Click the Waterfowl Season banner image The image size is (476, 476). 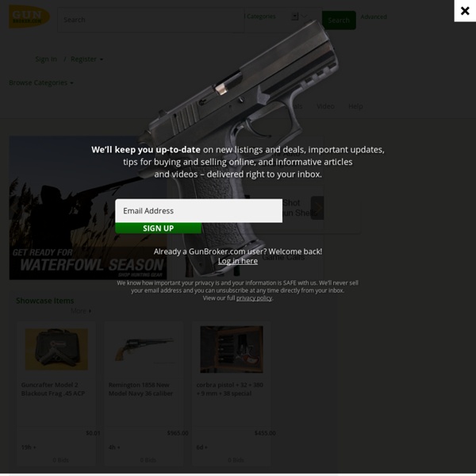click(x=88, y=208)
